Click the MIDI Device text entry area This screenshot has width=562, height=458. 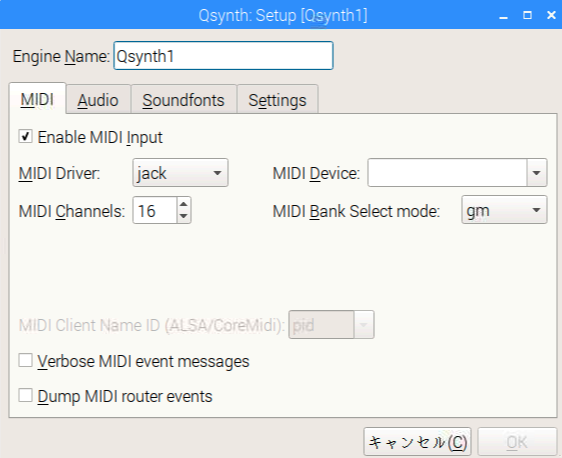click(x=447, y=173)
